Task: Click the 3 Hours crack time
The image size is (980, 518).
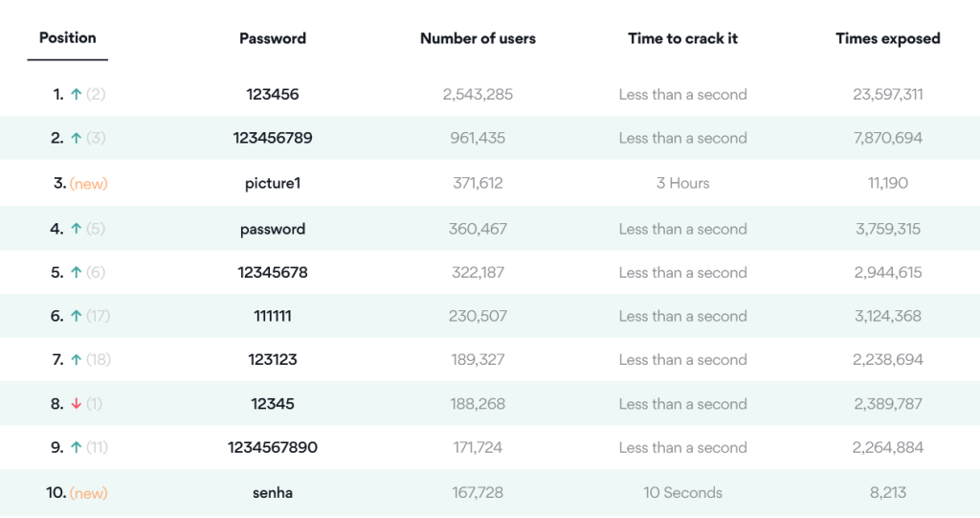Action: coord(682,183)
